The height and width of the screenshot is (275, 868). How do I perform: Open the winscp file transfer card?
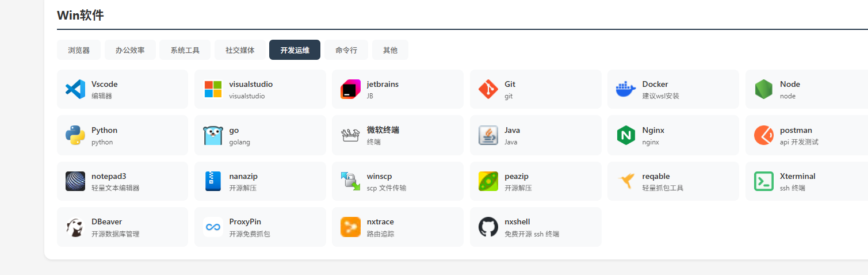point(397,181)
